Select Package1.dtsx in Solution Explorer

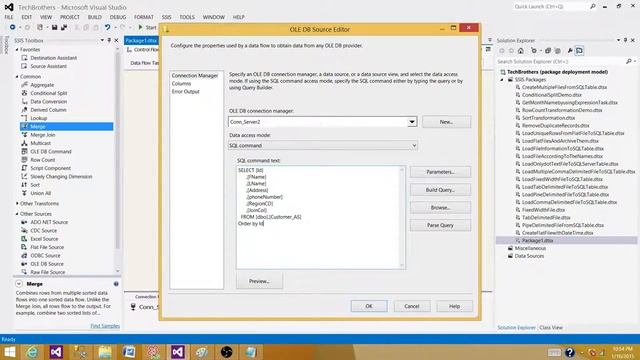[x=537, y=240]
